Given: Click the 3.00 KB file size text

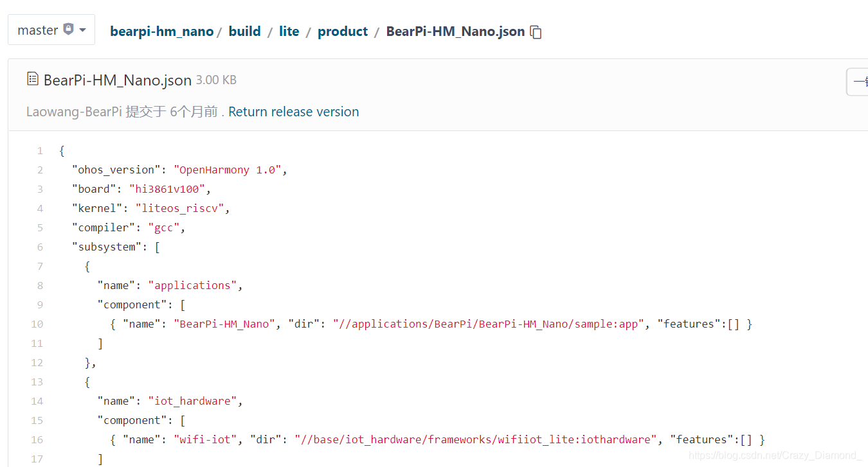Looking at the screenshot, I should [x=216, y=80].
